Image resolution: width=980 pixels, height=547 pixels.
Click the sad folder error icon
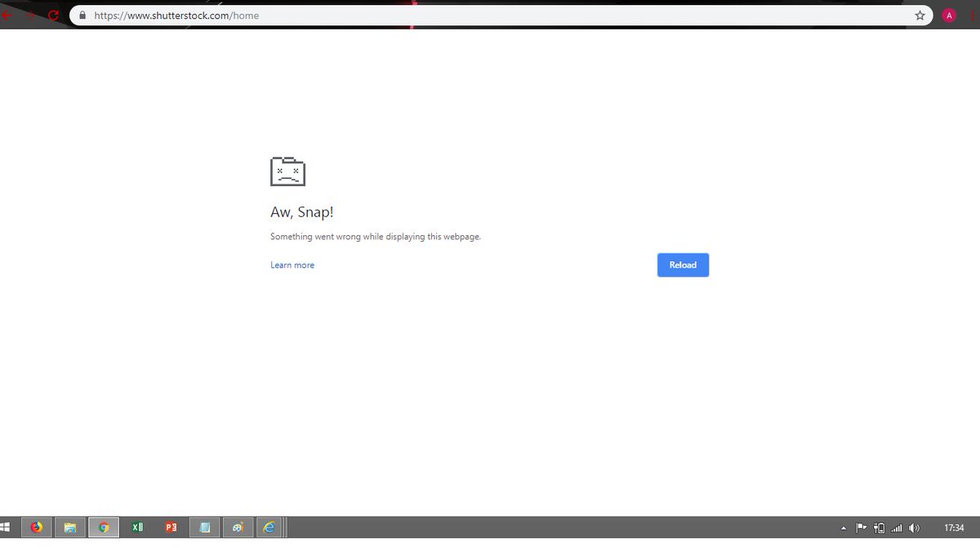(287, 171)
